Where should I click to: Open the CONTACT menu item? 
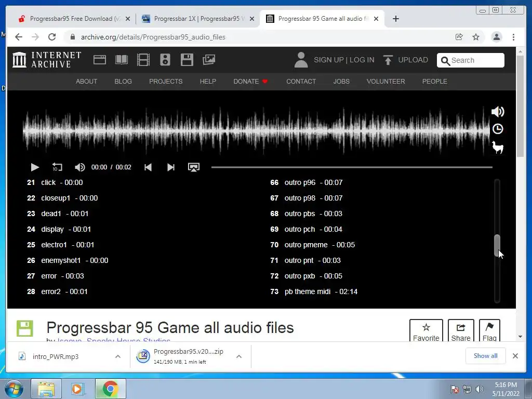point(301,82)
